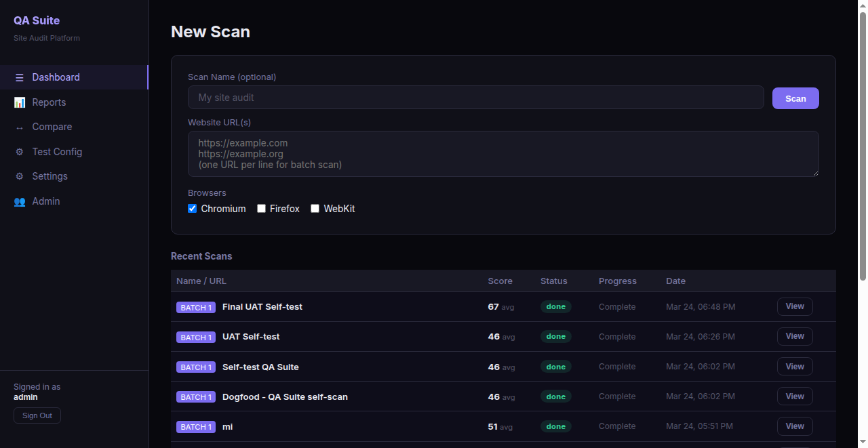The width and height of the screenshot is (868, 448).
Task: Click the Scan button
Action: (795, 98)
